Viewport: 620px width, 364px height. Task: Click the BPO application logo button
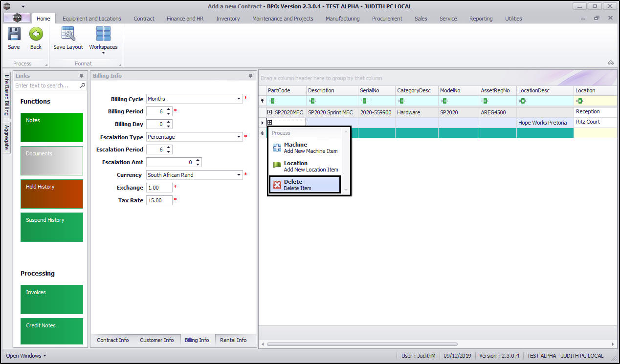coord(17,18)
